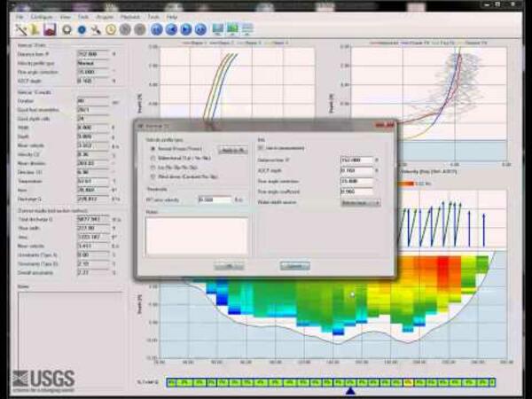
Task: Click the blue triangle marker under station bar
Action: 349,391
